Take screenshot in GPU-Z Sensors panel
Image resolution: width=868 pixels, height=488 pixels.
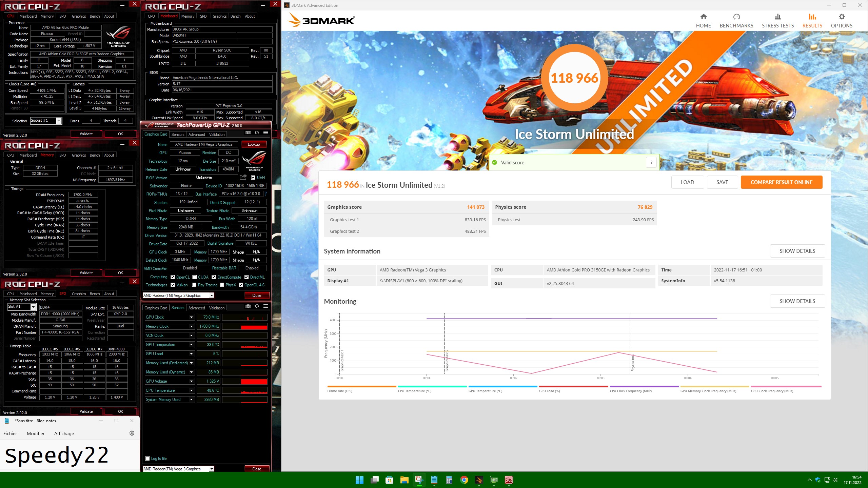(248, 306)
